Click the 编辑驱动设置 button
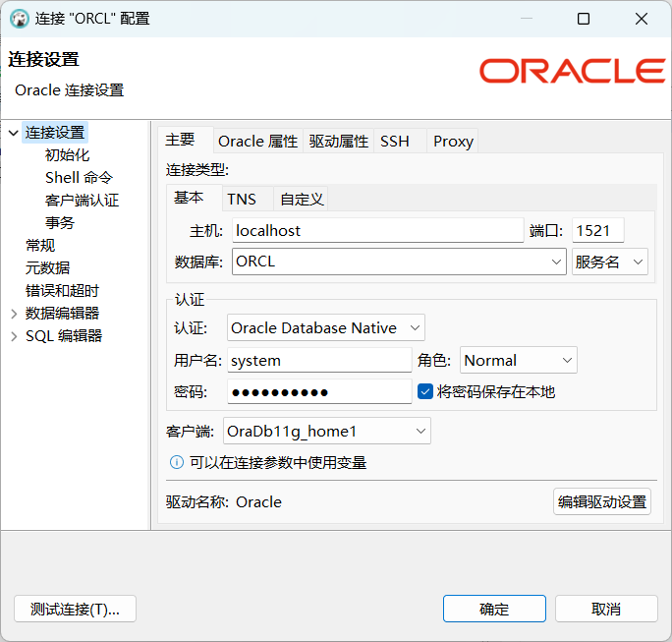Screen dimensions: 672x642 coord(602,501)
